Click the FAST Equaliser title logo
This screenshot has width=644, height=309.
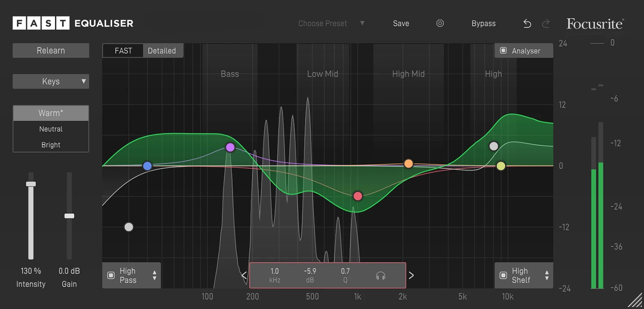point(73,23)
